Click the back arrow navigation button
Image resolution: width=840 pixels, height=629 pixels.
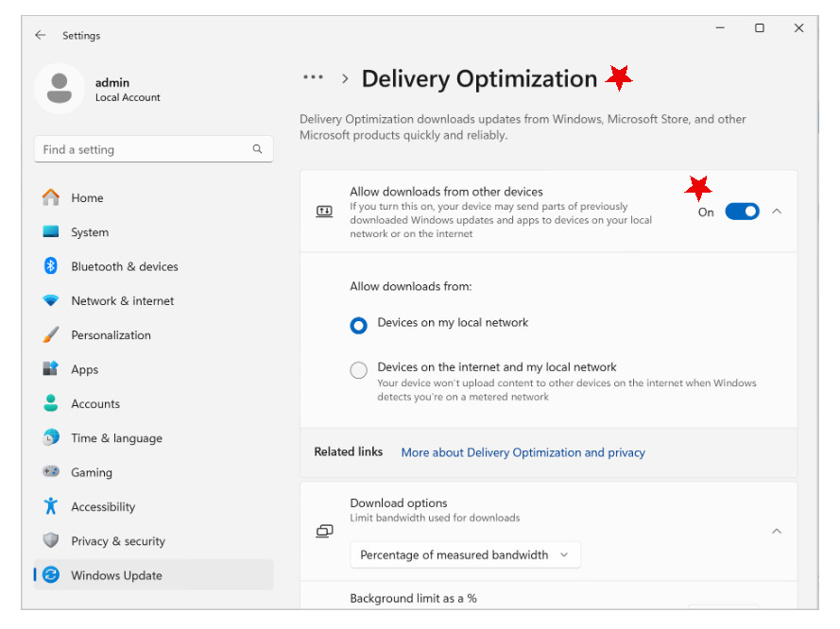[40, 35]
